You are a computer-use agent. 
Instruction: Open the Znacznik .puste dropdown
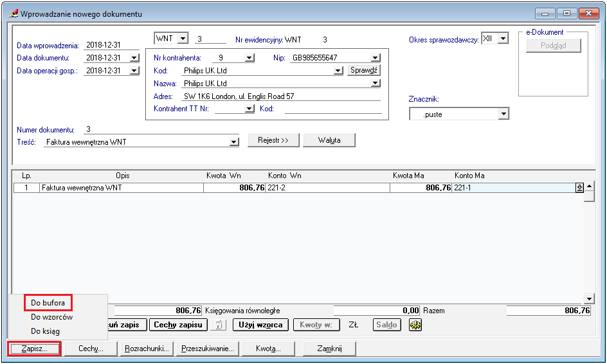pyautogui.click(x=503, y=114)
